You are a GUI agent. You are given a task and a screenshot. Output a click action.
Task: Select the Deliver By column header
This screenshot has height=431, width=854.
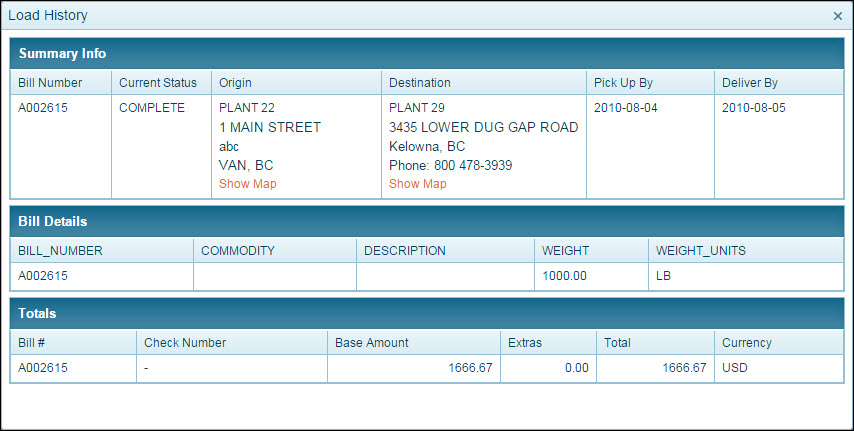tap(750, 83)
